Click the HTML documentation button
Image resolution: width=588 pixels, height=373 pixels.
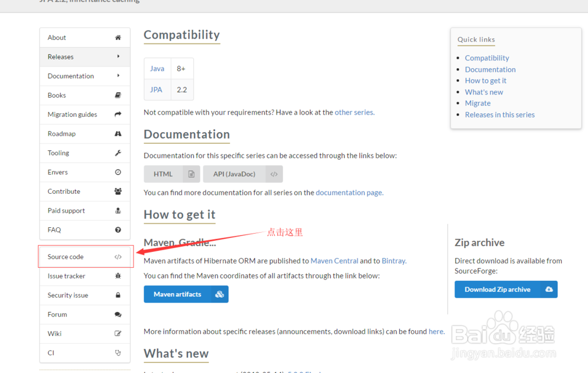[172, 174]
